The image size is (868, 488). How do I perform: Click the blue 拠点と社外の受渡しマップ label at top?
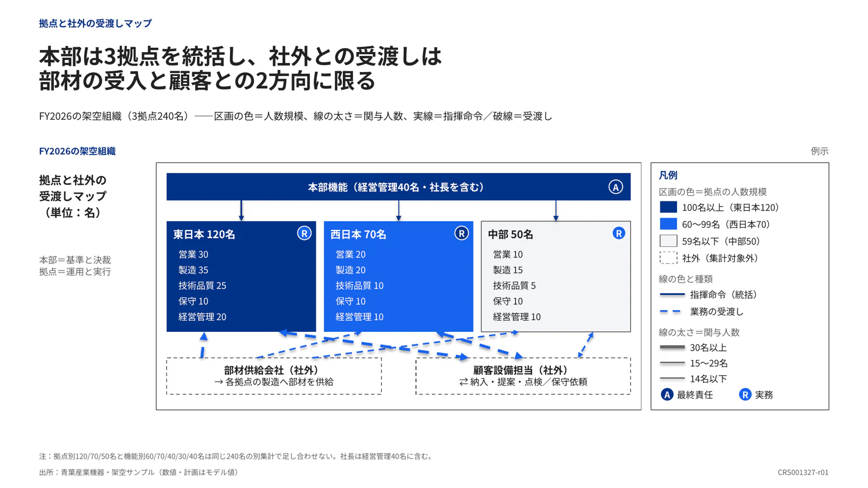[x=95, y=23]
